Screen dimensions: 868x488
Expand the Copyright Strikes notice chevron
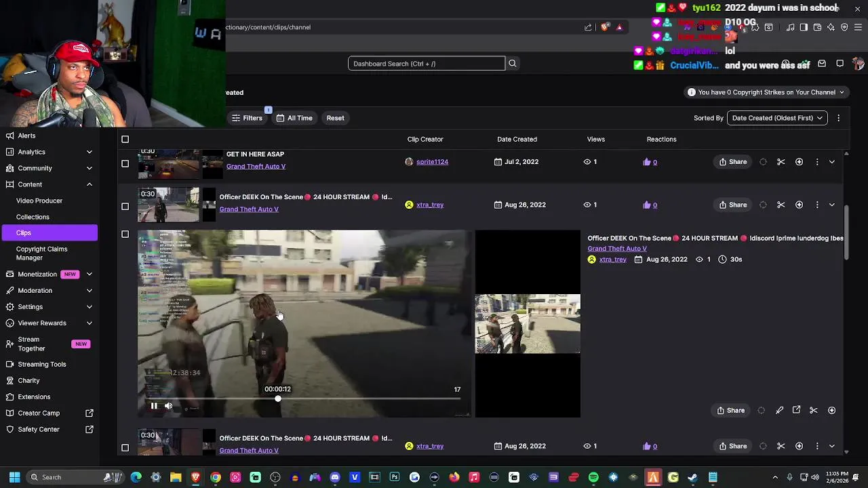pyautogui.click(x=842, y=92)
